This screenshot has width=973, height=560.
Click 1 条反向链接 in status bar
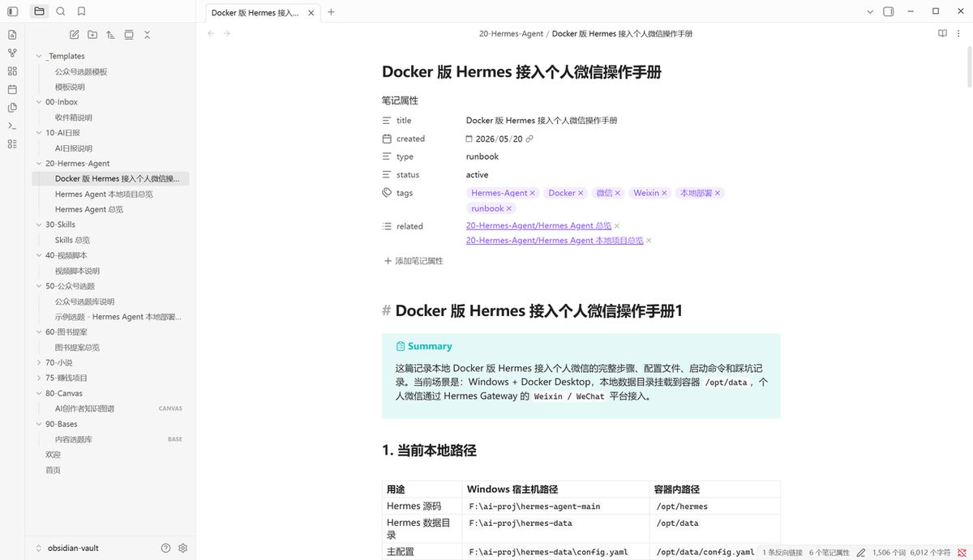point(782,552)
